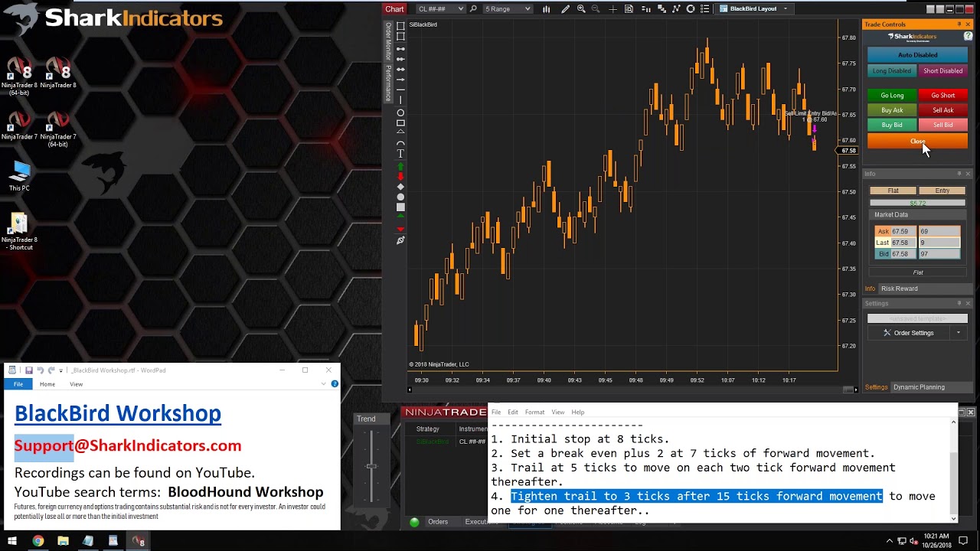This screenshot has height=551, width=980.
Task: Expand the WordPad ribbon chevron
Action: pyautogui.click(x=324, y=384)
